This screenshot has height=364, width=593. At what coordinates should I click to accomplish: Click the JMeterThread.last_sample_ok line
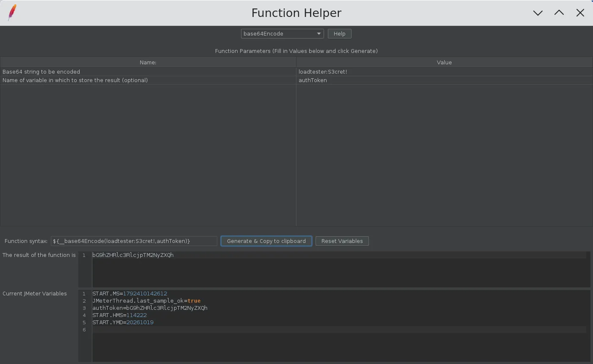(147, 301)
